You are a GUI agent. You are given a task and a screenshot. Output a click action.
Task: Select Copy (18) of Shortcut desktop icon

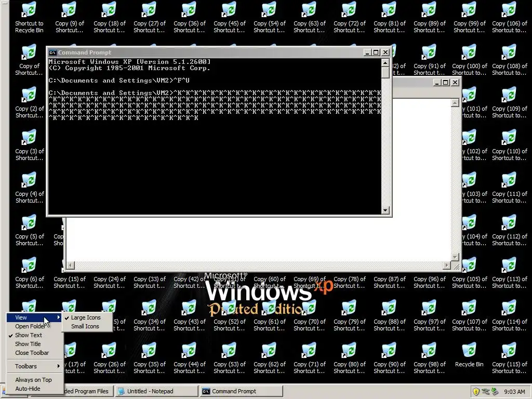(109, 17)
